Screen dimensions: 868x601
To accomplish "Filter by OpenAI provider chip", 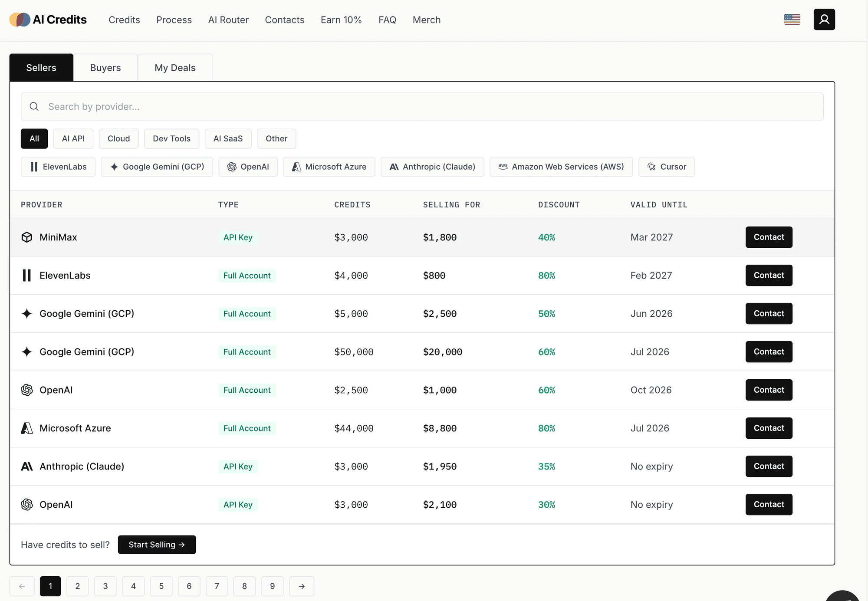I will coord(248,167).
